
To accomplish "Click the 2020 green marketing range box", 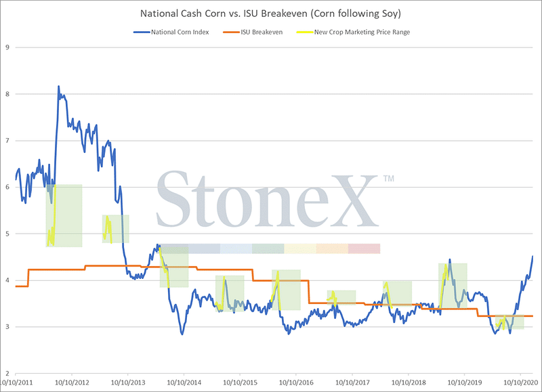I will click(509, 322).
